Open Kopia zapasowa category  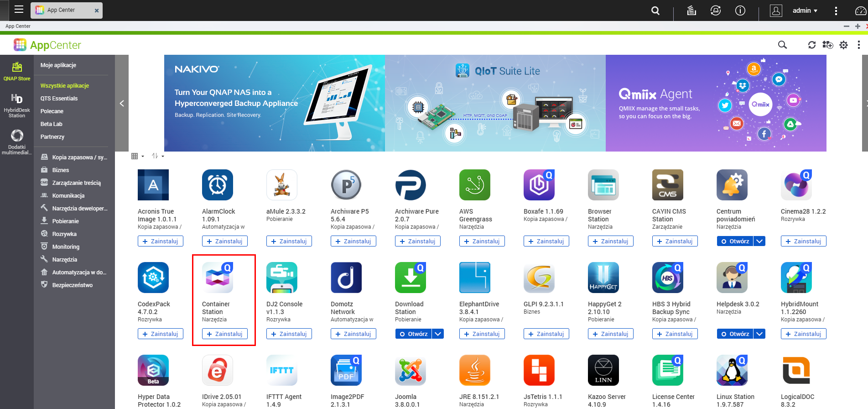74,157
